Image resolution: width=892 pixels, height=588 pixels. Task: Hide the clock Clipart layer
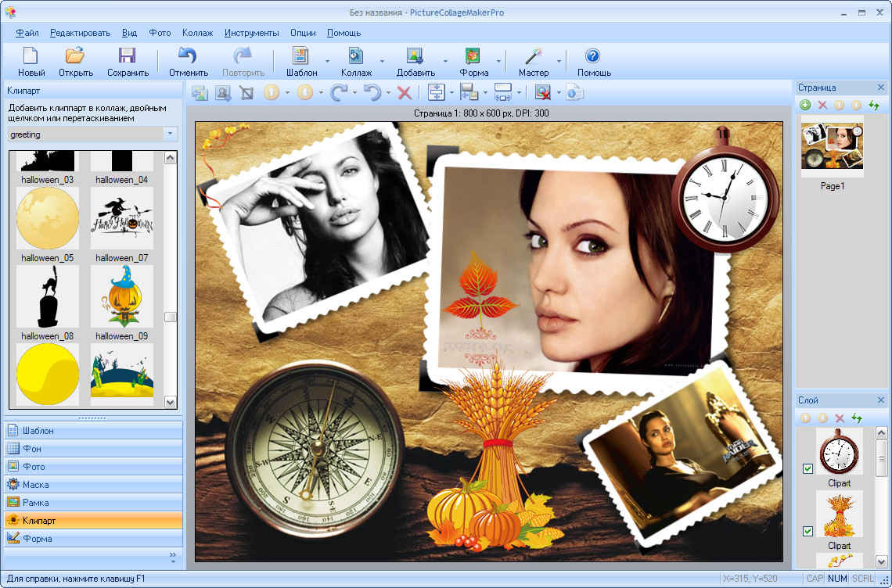(x=807, y=469)
